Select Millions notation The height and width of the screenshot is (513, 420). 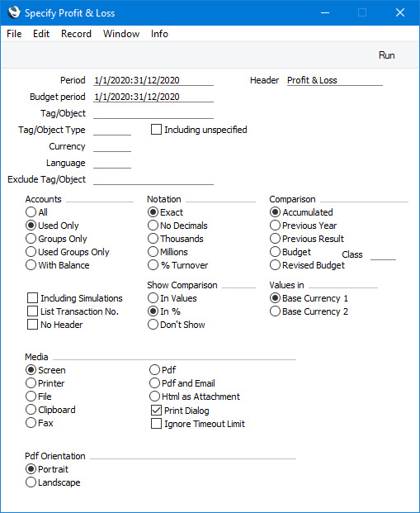(153, 252)
